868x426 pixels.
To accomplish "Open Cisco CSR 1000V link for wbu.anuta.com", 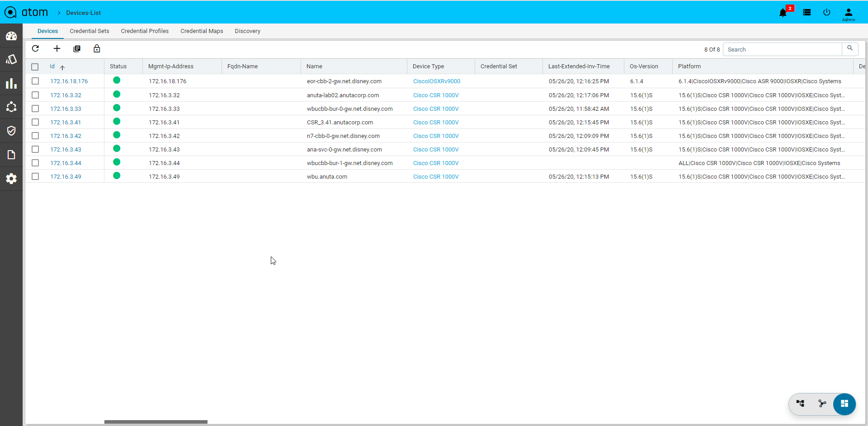I will coord(436,177).
